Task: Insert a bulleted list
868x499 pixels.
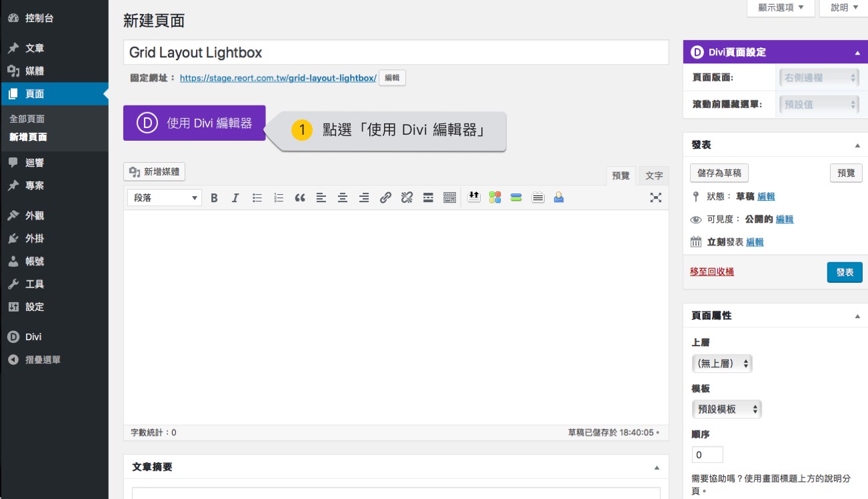Action: [257, 197]
